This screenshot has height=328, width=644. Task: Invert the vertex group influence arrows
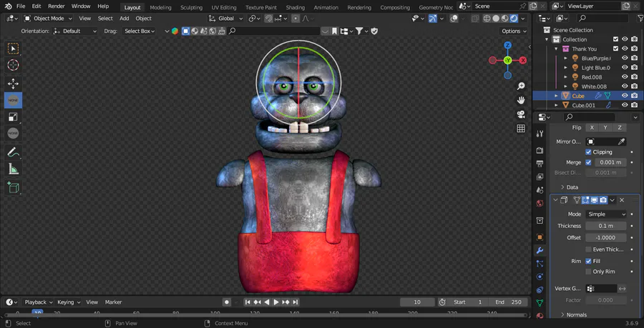[623, 289]
